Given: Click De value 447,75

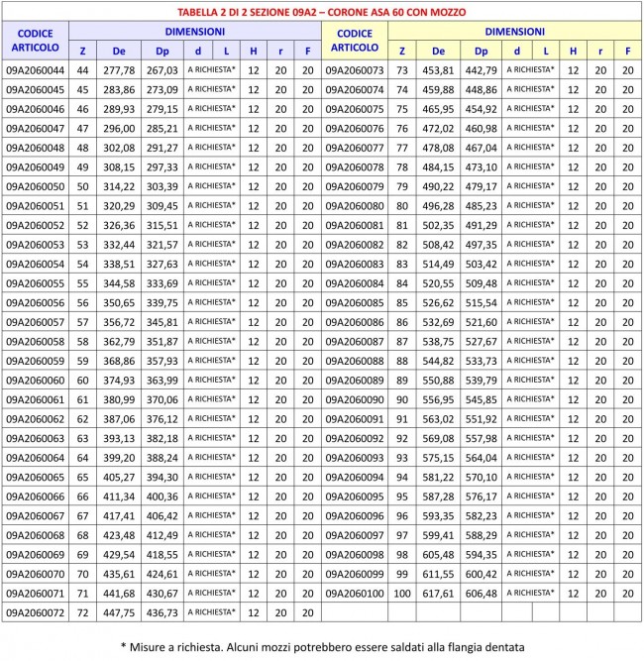Looking at the screenshot, I should (119, 613).
